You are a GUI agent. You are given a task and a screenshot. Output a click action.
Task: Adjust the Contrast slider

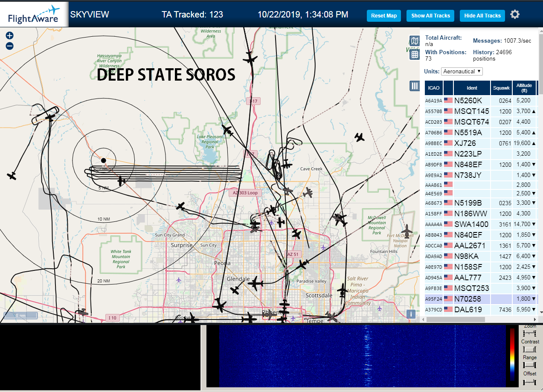point(529,349)
